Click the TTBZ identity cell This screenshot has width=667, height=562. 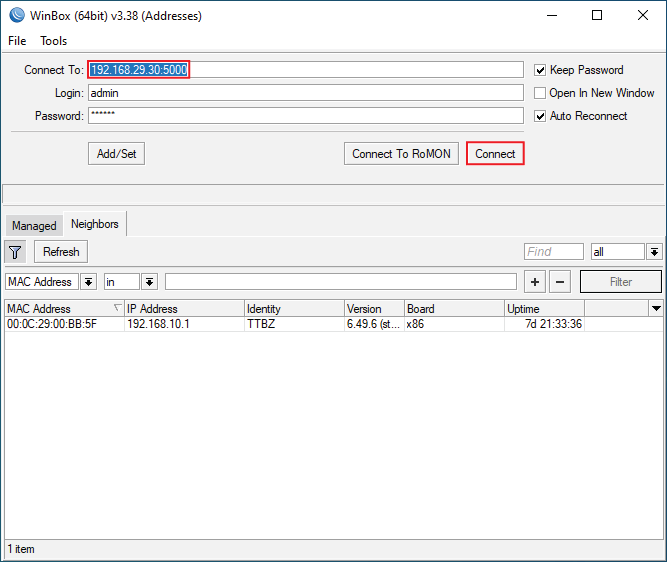pos(294,324)
